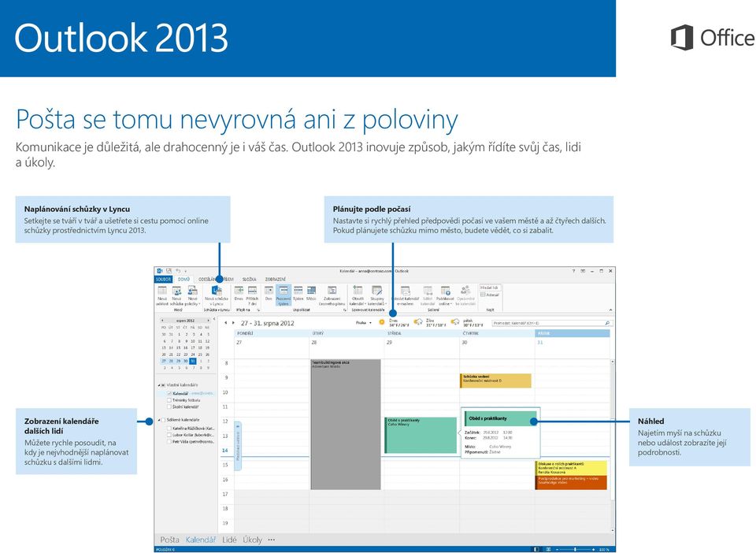Viewport: 756px width, 553px height.
Task: Click the Outlook app icon in title bar
Action: pos(160,271)
